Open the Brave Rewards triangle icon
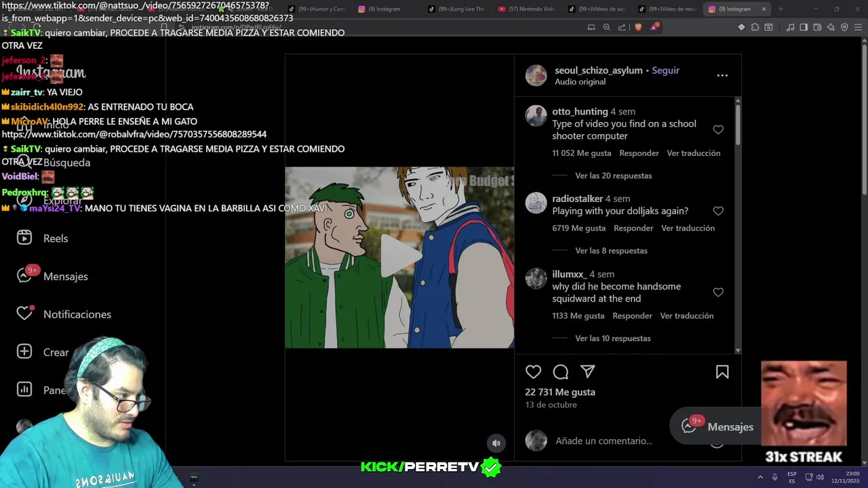 tap(654, 27)
